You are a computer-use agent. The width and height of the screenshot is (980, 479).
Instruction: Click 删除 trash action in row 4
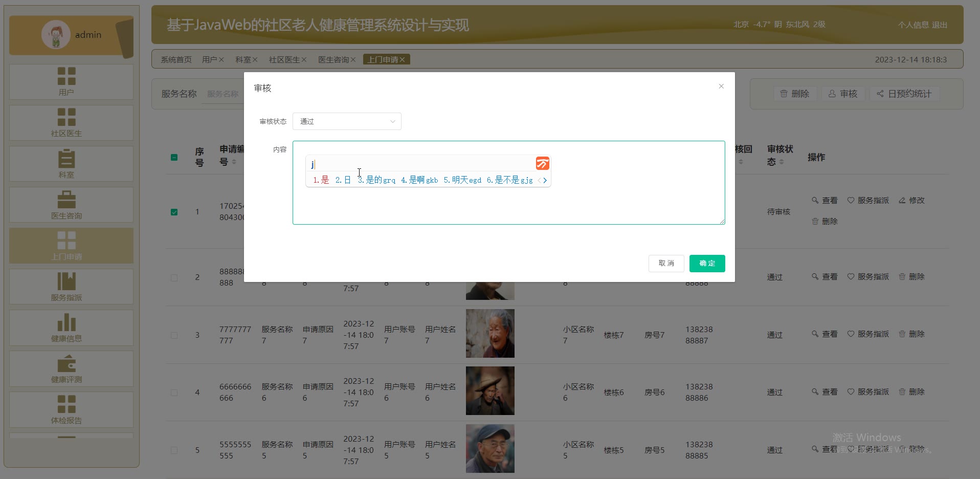pyautogui.click(x=911, y=391)
